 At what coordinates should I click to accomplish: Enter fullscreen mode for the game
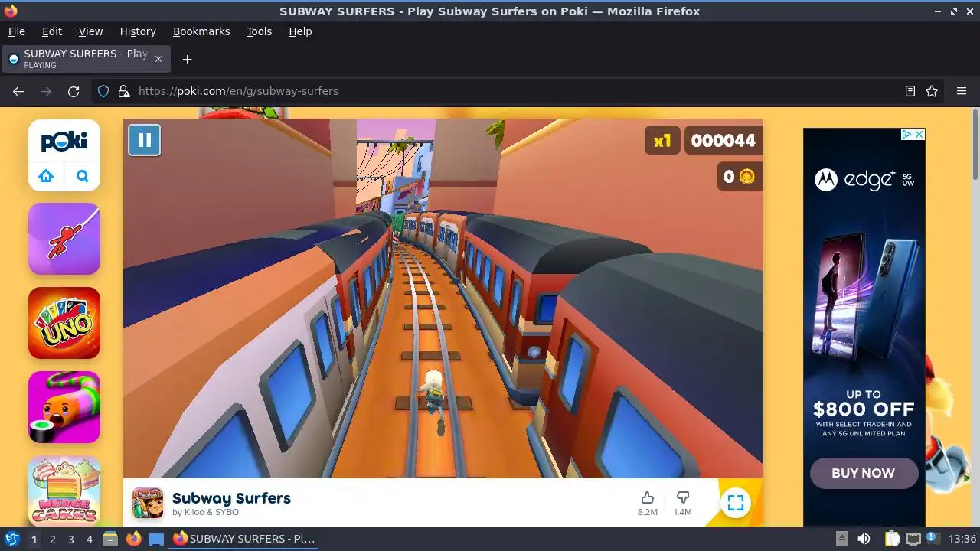pyautogui.click(x=735, y=503)
